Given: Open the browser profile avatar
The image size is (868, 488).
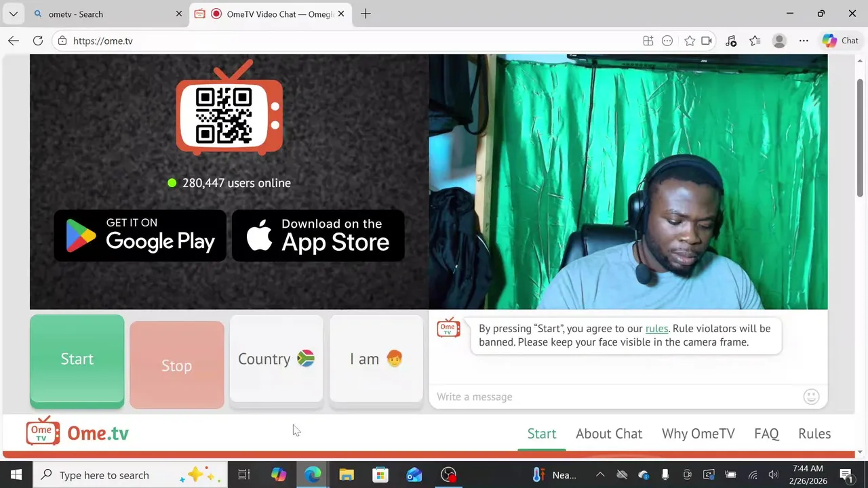Looking at the screenshot, I should point(779,41).
